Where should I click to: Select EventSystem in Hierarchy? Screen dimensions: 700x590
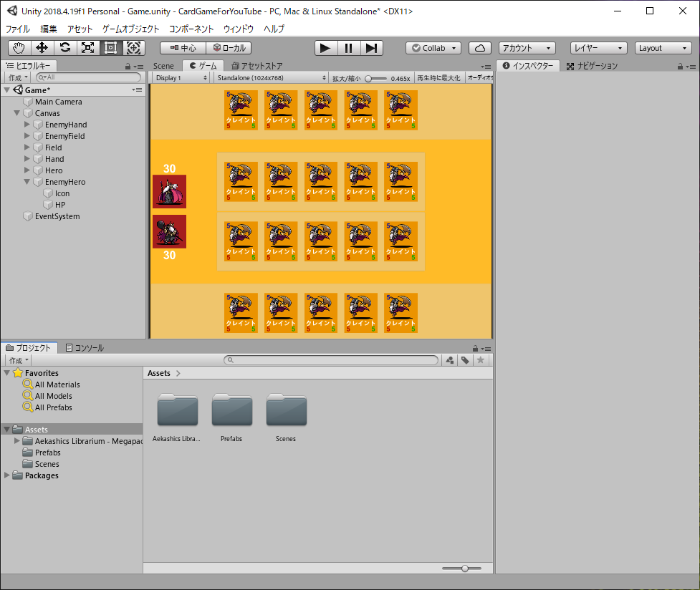57,216
